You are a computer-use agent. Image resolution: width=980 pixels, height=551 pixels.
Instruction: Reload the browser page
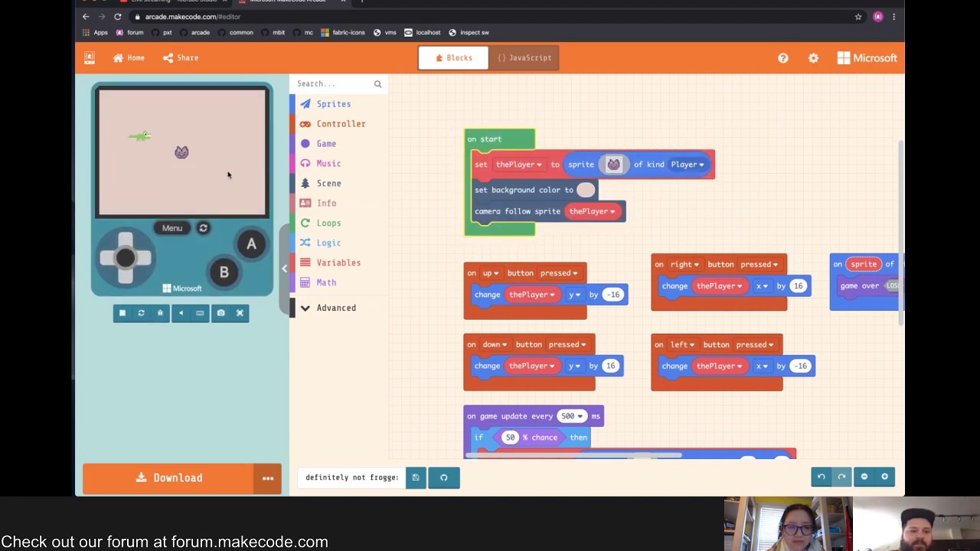[118, 17]
